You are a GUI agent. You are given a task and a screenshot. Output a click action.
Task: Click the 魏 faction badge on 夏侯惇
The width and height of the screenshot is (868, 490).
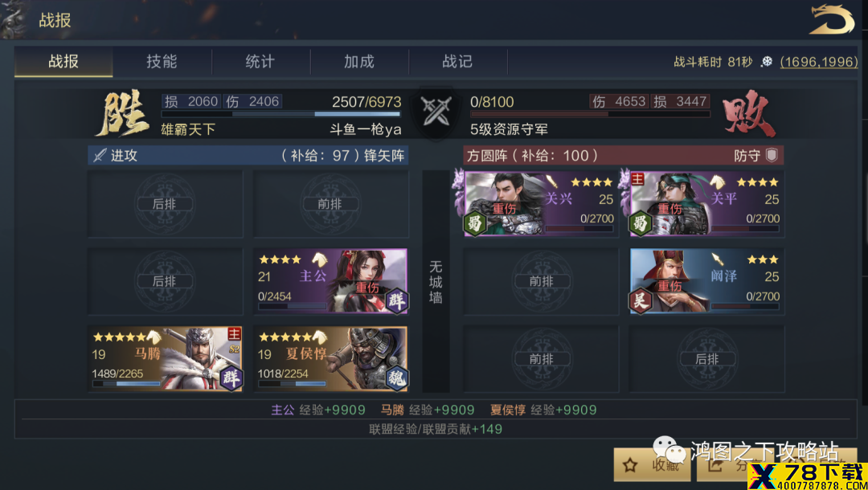click(x=397, y=378)
